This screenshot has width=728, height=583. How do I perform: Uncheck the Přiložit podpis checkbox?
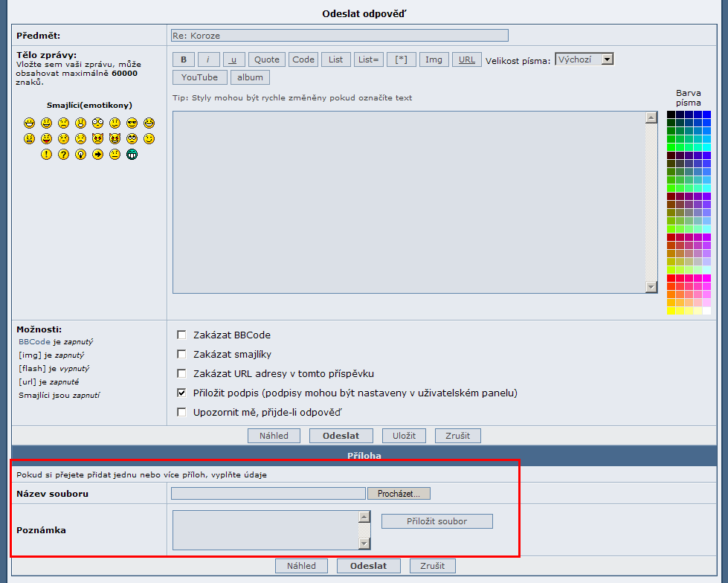point(181,393)
